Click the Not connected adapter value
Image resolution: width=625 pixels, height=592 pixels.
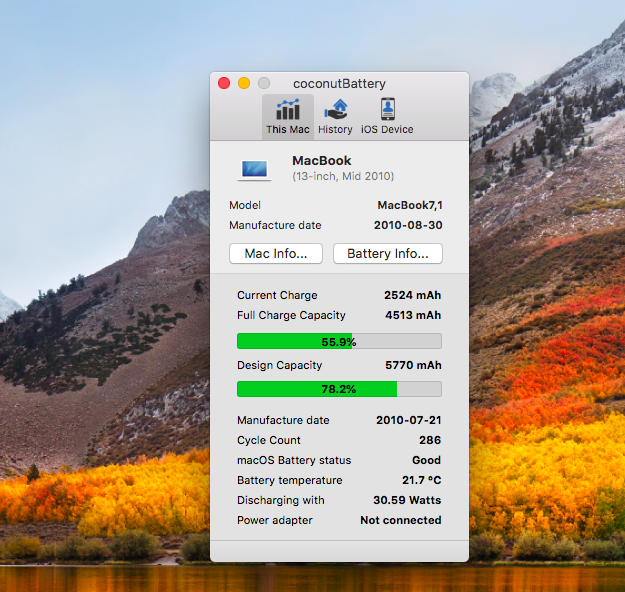[401, 520]
